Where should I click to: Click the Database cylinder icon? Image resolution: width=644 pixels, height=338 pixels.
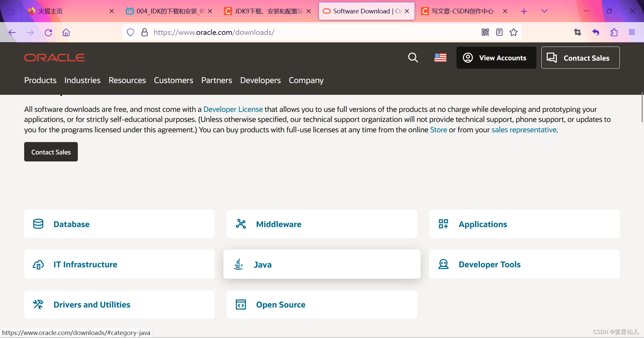pos(38,224)
